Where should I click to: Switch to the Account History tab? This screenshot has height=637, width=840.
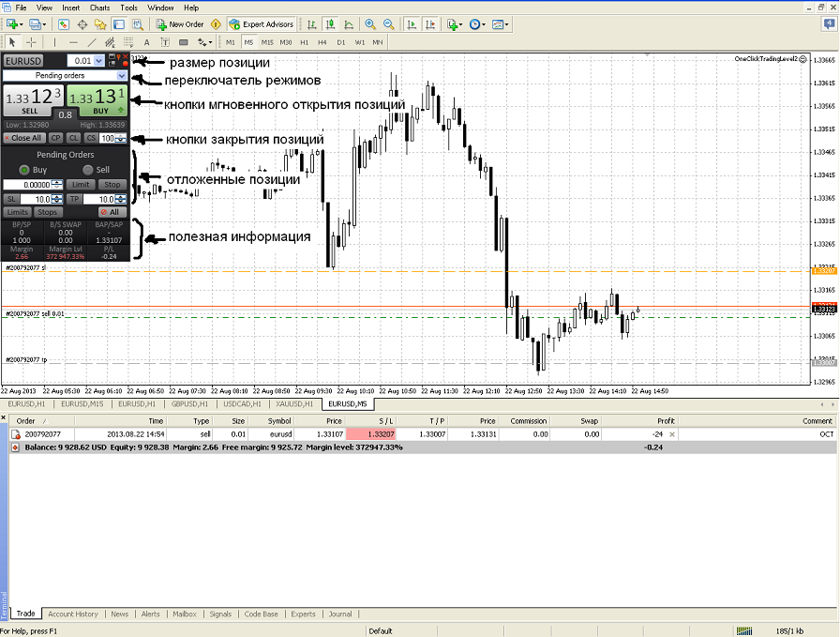[x=73, y=614]
